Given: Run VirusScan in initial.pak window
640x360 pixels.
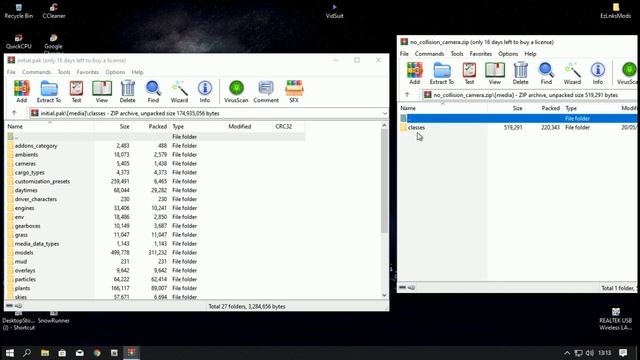Looking at the screenshot, I should [236, 91].
